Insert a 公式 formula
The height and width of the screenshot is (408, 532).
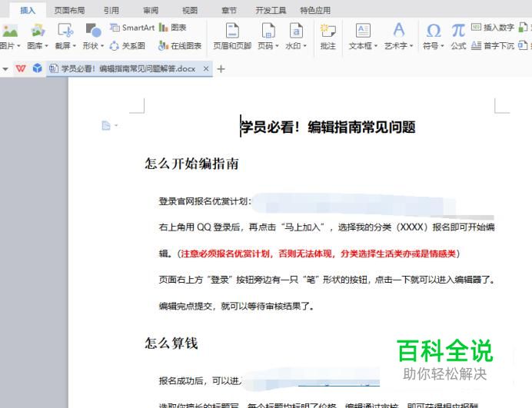[458, 36]
